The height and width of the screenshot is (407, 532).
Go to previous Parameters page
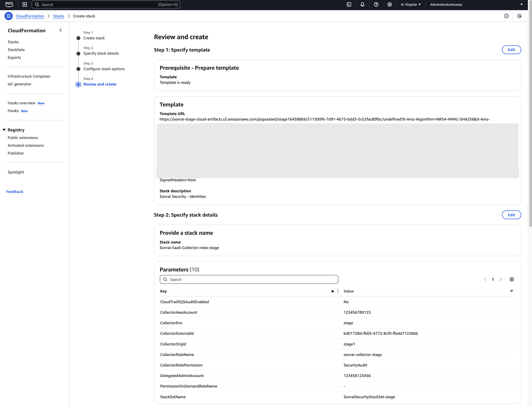(x=485, y=279)
